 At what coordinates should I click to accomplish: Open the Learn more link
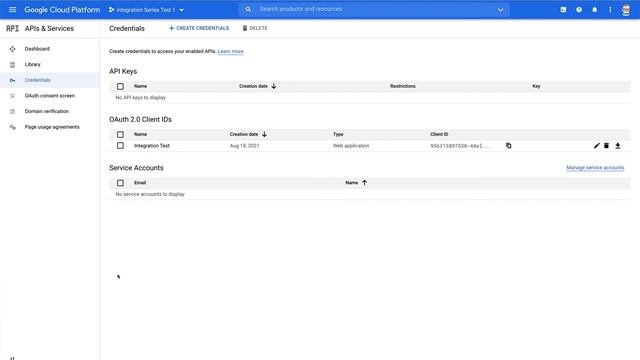tap(231, 51)
